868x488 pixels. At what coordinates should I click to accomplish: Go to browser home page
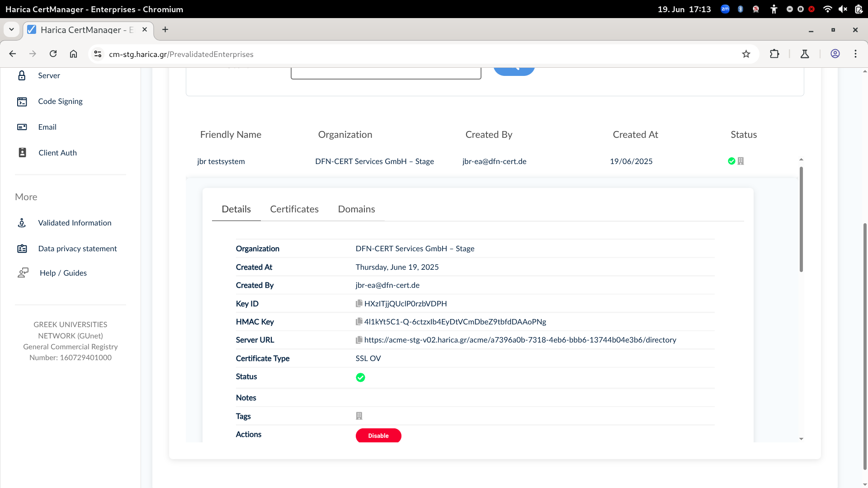73,54
